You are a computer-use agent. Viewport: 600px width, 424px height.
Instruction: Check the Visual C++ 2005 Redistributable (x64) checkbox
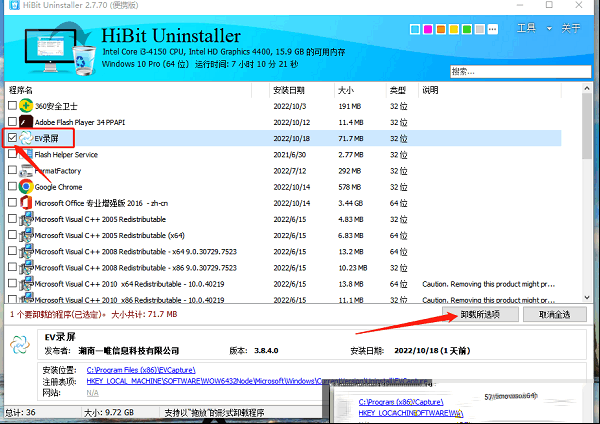(x=12, y=235)
